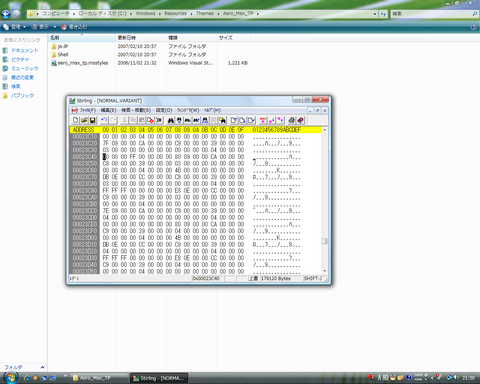480x384 pixels.
Task: Open the ウィンドウ(W) menu in Stirling
Action: click(x=188, y=110)
